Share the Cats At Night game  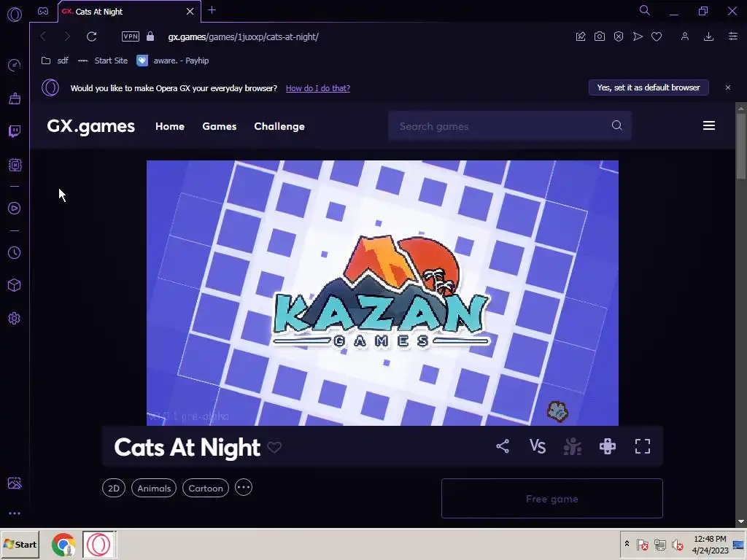(x=502, y=446)
